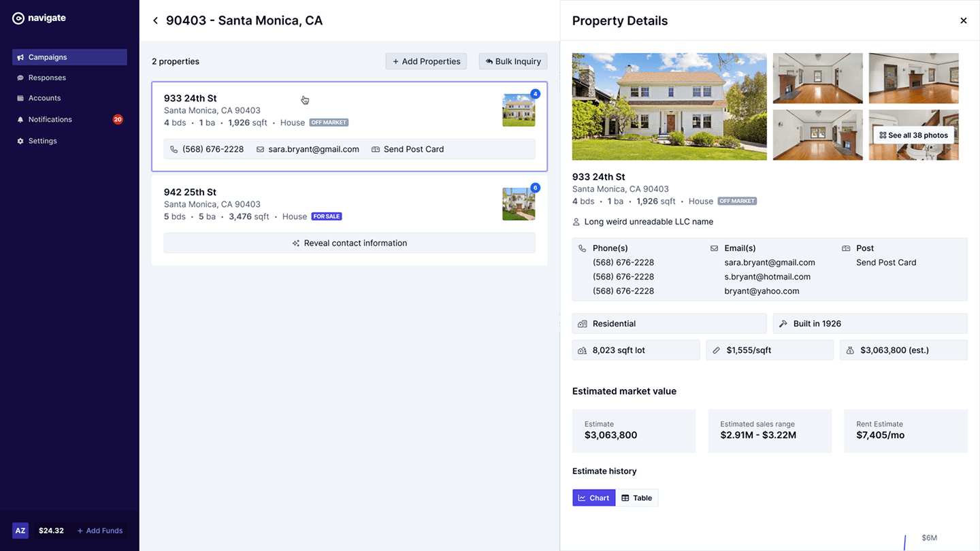Go back using the left chevron arrow
The width and height of the screenshot is (980, 551).
(155, 20)
